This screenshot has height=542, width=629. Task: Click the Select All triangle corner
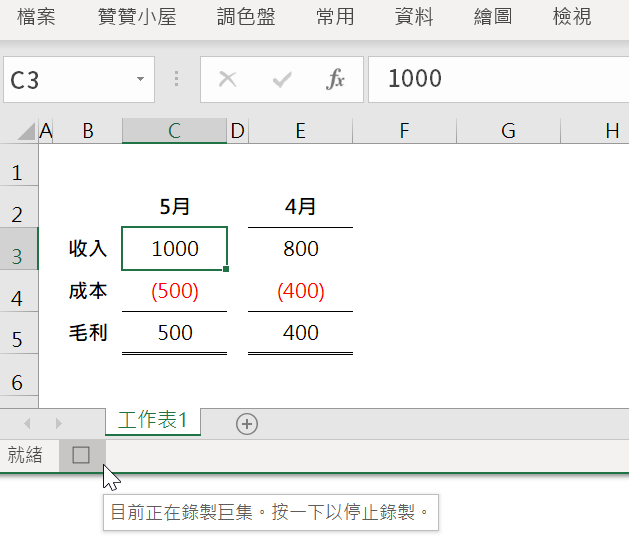(26, 131)
